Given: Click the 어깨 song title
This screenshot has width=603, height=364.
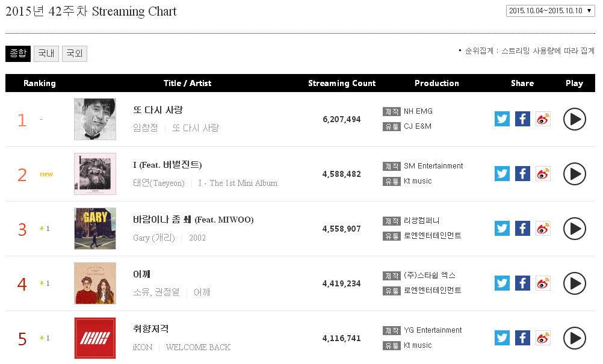Looking at the screenshot, I should pos(141,274).
